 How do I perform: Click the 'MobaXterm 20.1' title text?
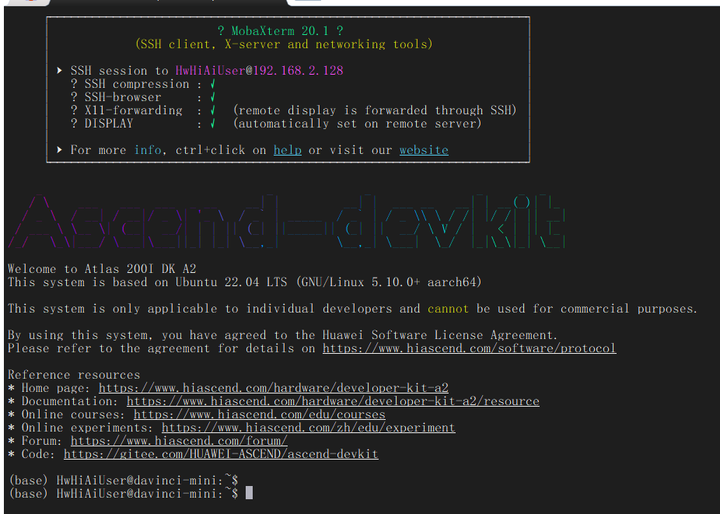[280, 31]
